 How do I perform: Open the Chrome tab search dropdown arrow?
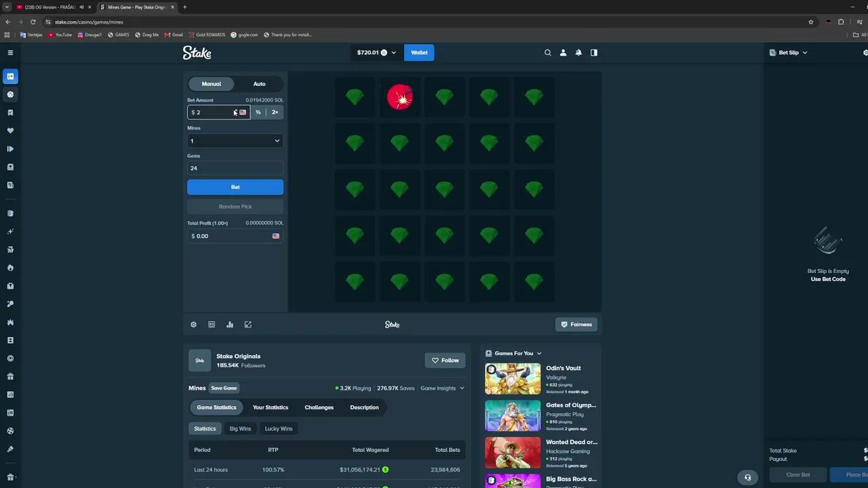[7, 7]
